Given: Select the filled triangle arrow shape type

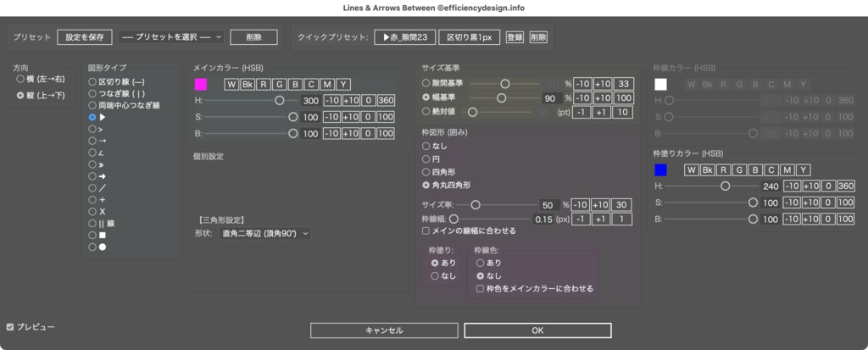Looking at the screenshot, I should tap(97, 117).
